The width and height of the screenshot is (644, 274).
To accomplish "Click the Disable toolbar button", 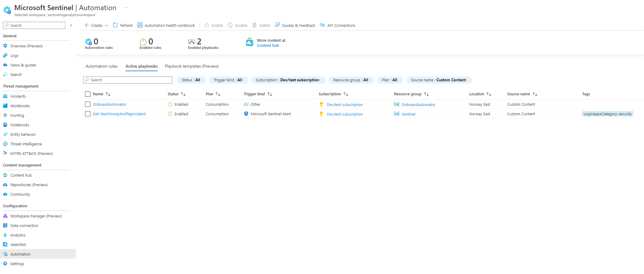I will point(238,25).
